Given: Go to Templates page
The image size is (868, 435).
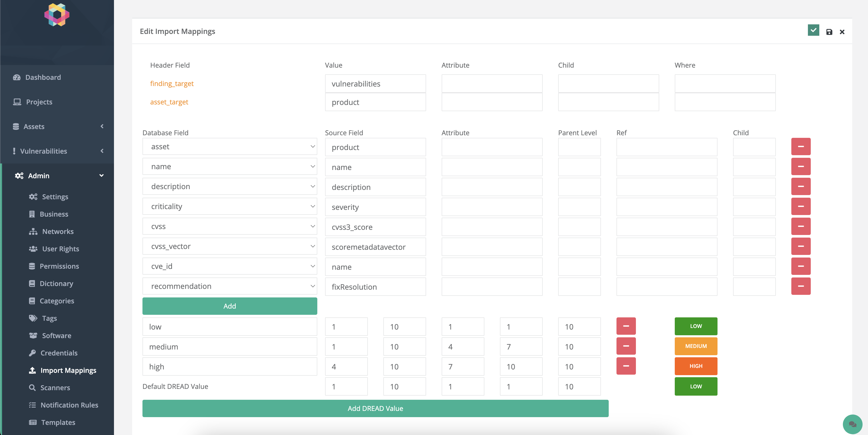Looking at the screenshot, I should (x=52, y=422).
